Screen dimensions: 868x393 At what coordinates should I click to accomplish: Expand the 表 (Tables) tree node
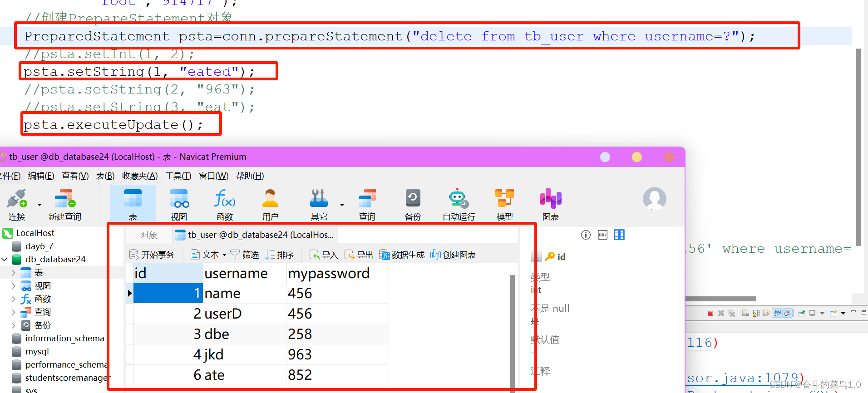[x=13, y=273]
